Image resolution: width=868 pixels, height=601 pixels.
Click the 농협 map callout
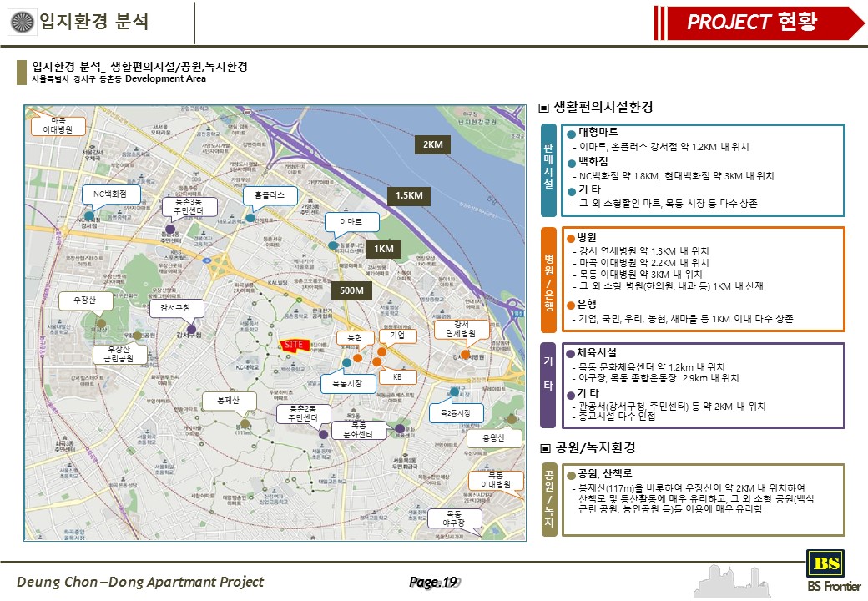click(x=355, y=337)
